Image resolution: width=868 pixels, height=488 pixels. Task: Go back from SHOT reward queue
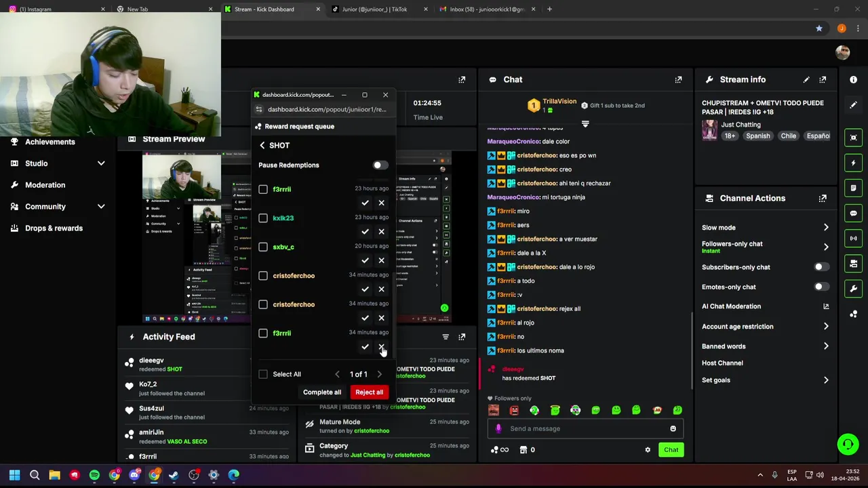(x=262, y=146)
